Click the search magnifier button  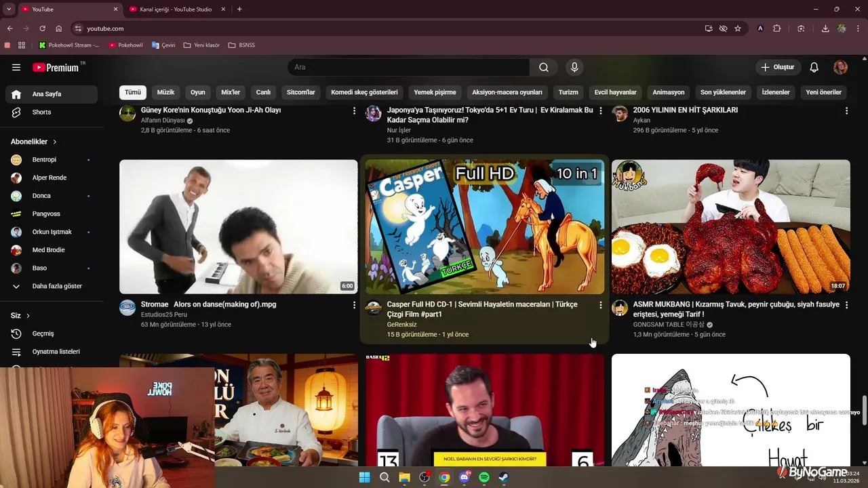click(544, 67)
